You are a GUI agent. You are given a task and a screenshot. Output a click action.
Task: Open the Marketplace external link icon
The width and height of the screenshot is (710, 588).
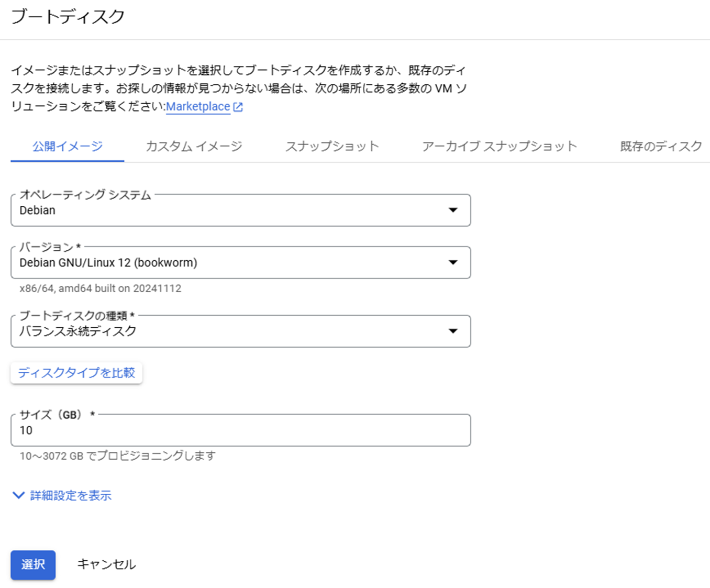pos(238,107)
